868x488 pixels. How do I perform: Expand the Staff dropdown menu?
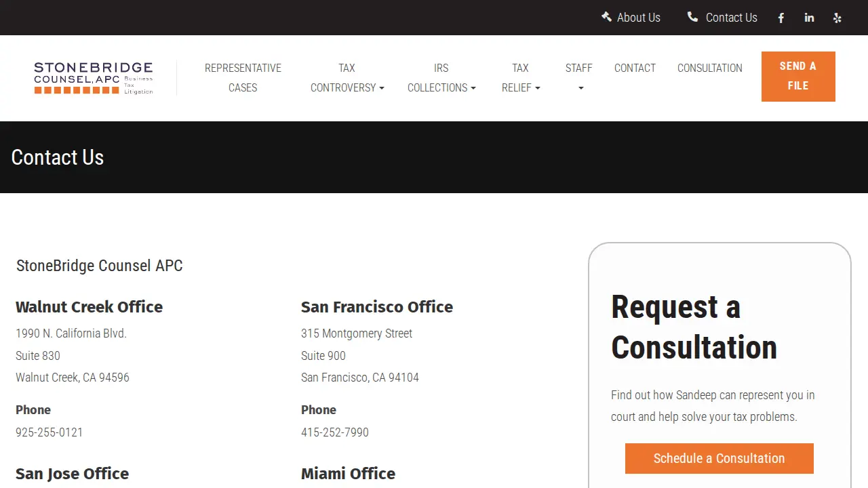[579, 78]
